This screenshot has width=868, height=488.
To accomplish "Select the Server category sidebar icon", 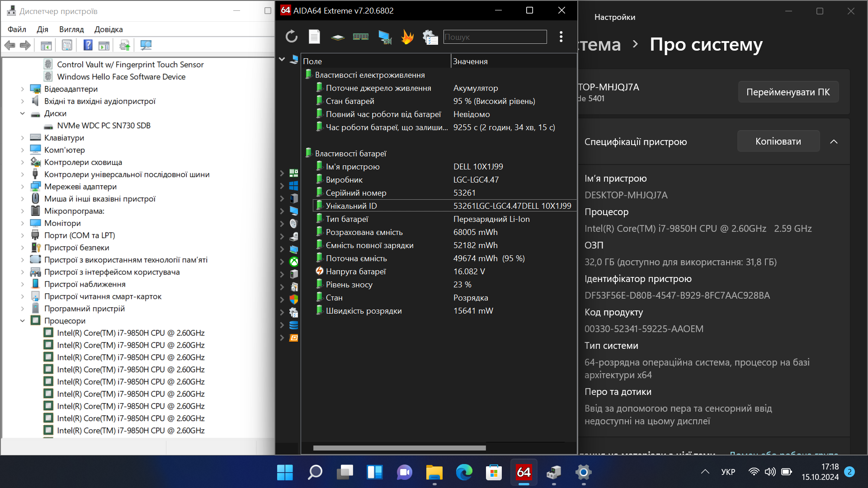I will 294,198.
